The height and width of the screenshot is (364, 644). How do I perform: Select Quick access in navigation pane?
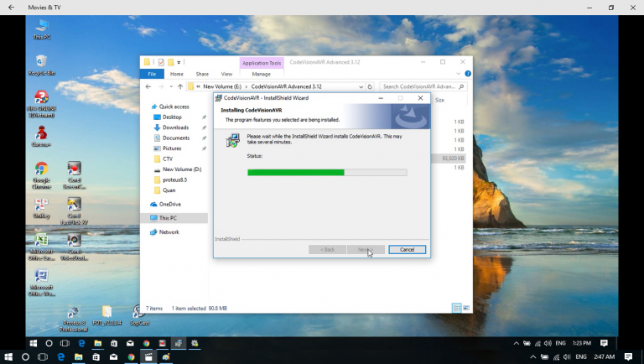point(174,107)
